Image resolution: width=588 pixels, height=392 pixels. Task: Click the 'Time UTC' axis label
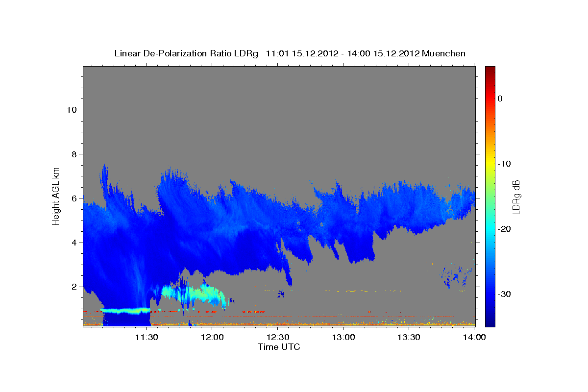tap(279, 347)
